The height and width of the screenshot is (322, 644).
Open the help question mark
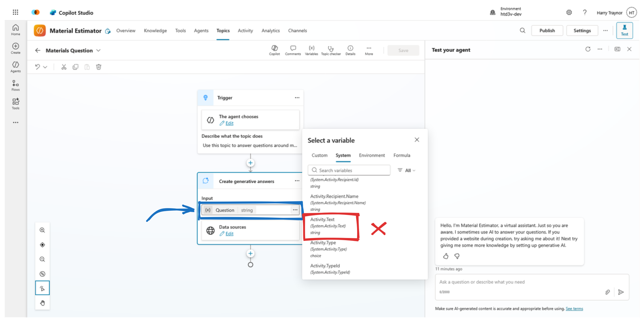point(585,13)
